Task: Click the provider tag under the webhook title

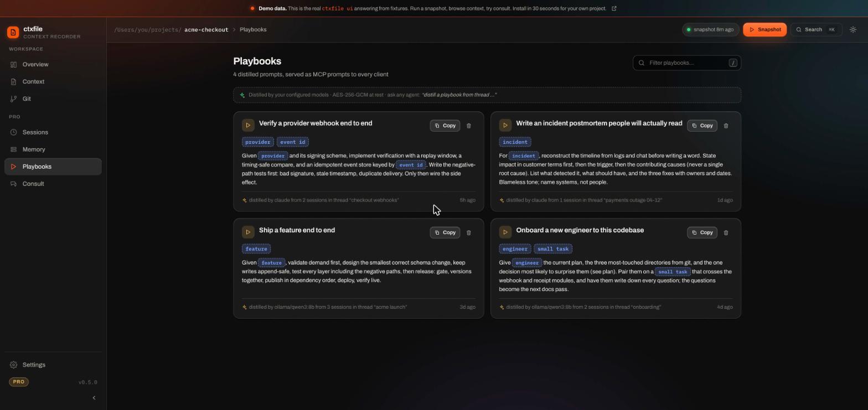Action: point(258,142)
